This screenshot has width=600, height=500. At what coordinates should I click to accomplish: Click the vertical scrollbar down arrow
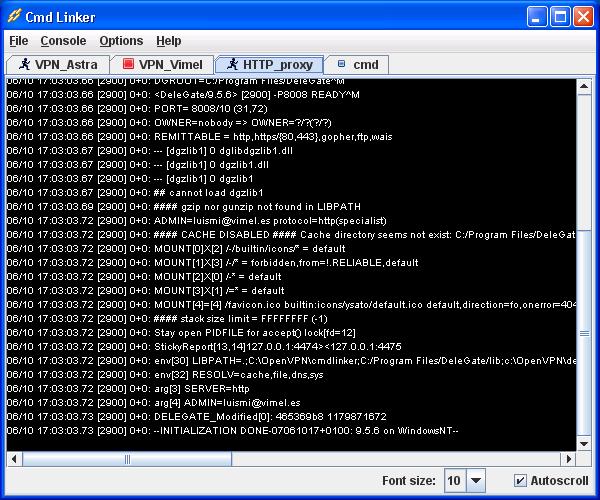[584, 444]
